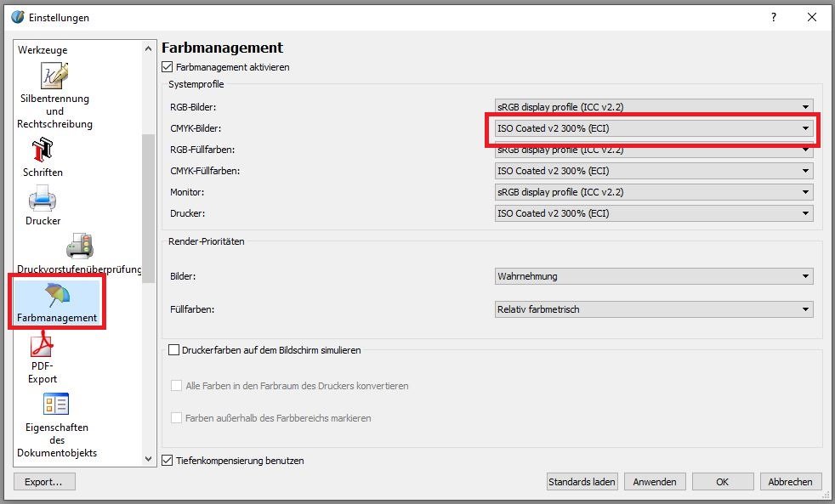This screenshot has height=504, width=835.
Task: Click the Druckvorstufenüberprüfung traffic light icon
Action: (x=79, y=247)
